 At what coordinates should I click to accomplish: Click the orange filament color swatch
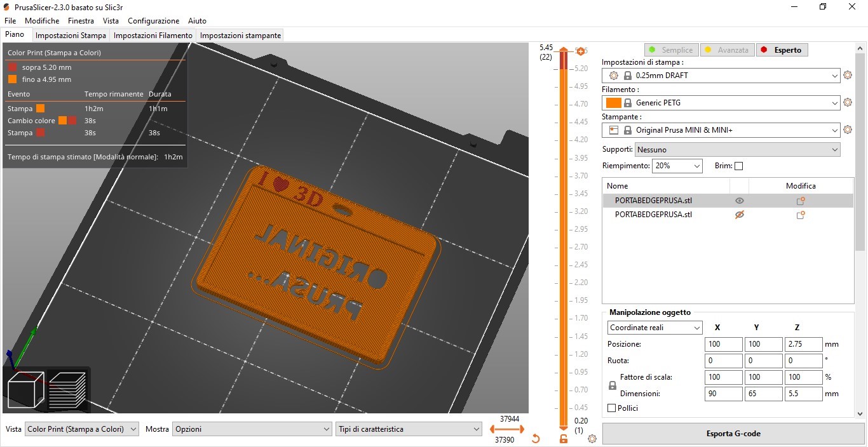click(x=614, y=103)
